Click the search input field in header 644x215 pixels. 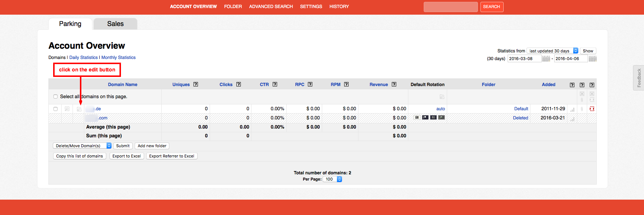point(450,7)
